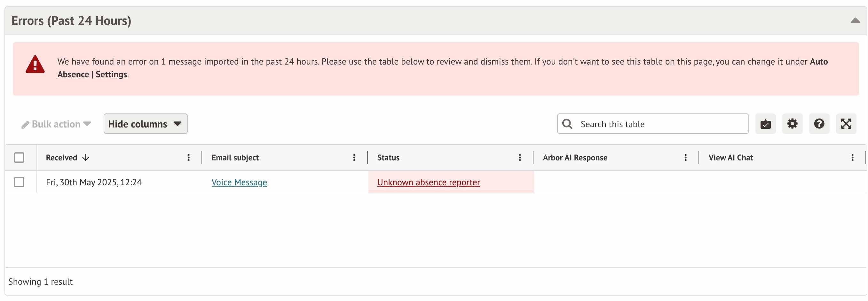Open the Hide columns dropdown
This screenshot has width=868, height=301.
(x=145, y=124)
